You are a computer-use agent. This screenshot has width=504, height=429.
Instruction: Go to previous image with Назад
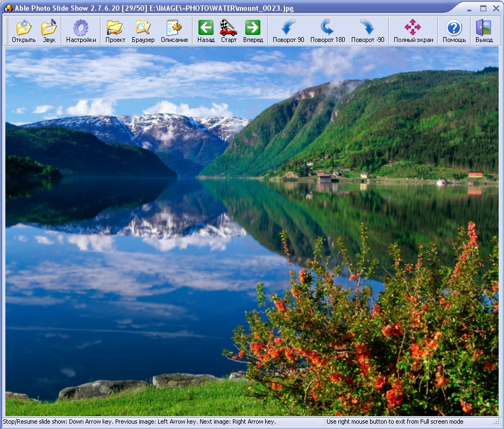click(x=205, y=31)
